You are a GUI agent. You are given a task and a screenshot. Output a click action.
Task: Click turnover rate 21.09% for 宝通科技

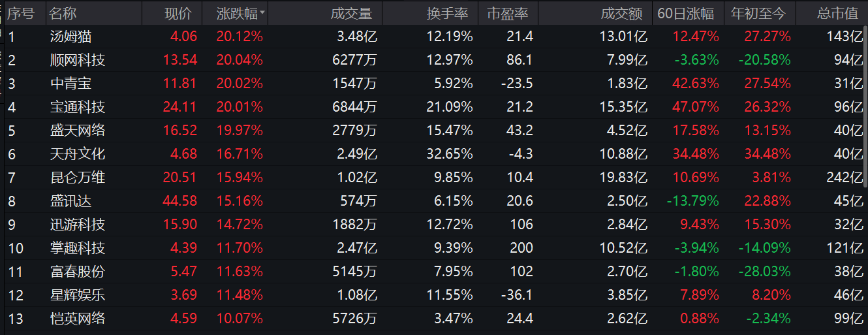tap(450, 107)
